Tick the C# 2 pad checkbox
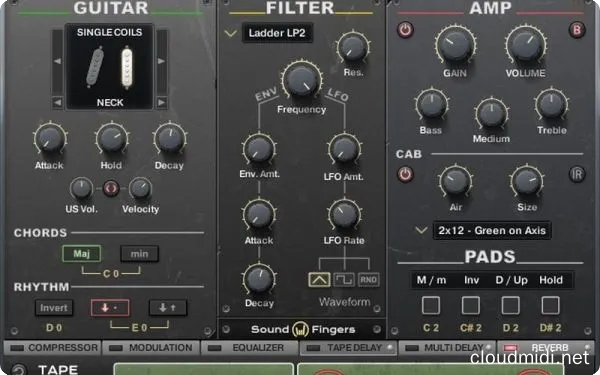 471,305
